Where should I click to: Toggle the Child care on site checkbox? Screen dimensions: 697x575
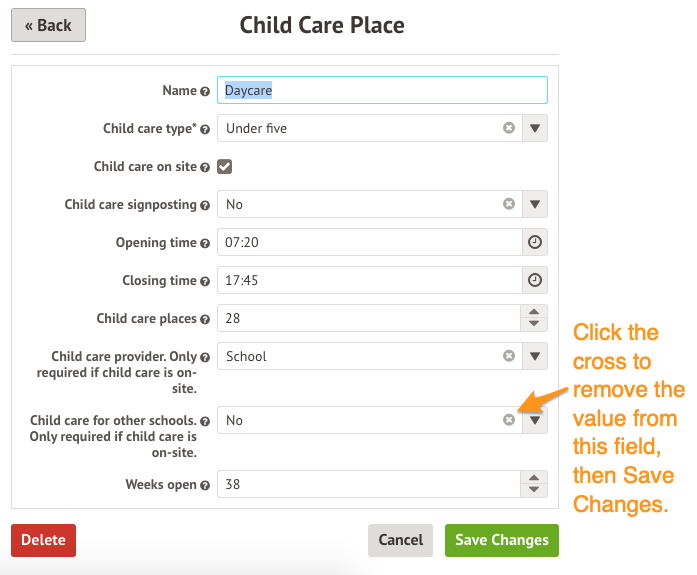(225, 167)
